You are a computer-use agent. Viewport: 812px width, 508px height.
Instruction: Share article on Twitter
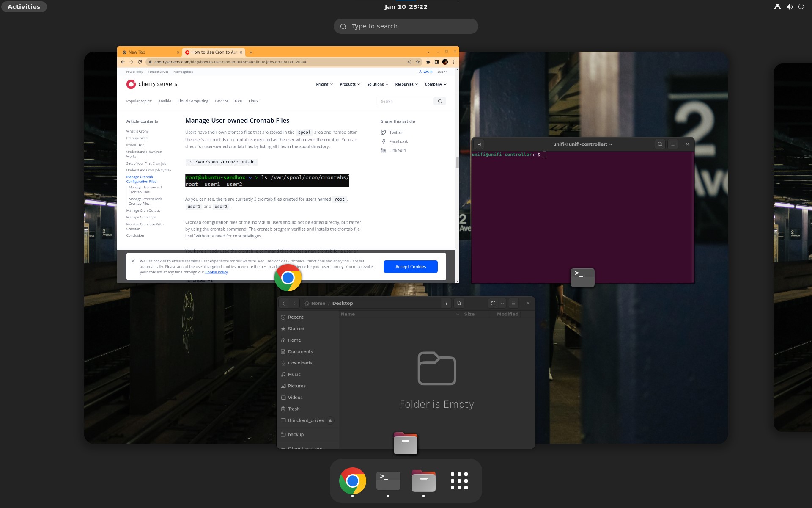click(392, 133)
